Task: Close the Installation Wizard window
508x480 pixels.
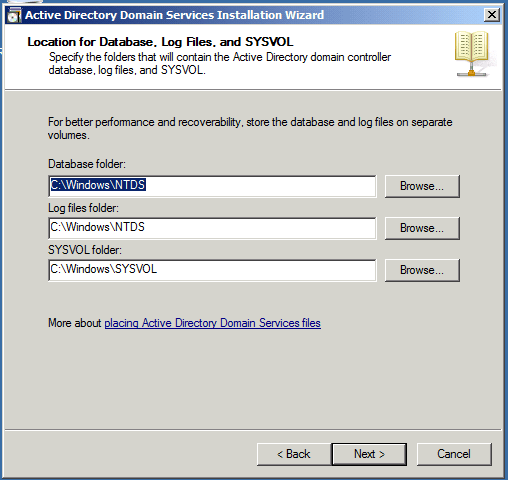Action: 492,15
